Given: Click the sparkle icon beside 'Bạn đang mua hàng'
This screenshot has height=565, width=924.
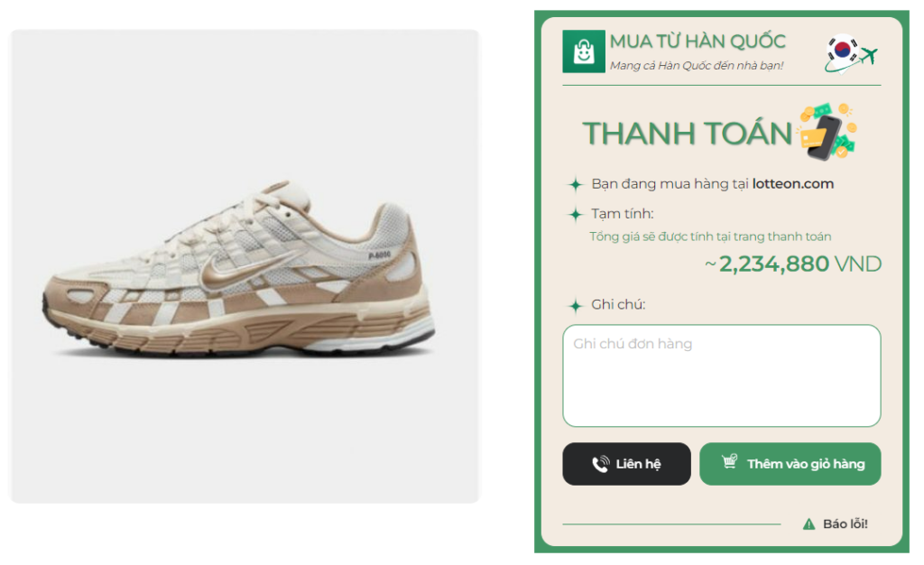Looking at the screenshot, I should point(575,185).
